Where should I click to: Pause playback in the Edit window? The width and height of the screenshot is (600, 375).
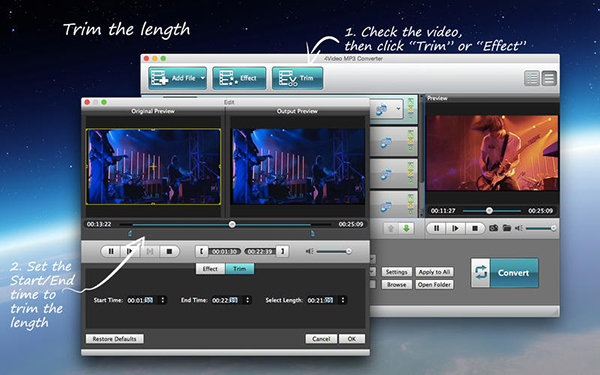(x=111, y=251)
